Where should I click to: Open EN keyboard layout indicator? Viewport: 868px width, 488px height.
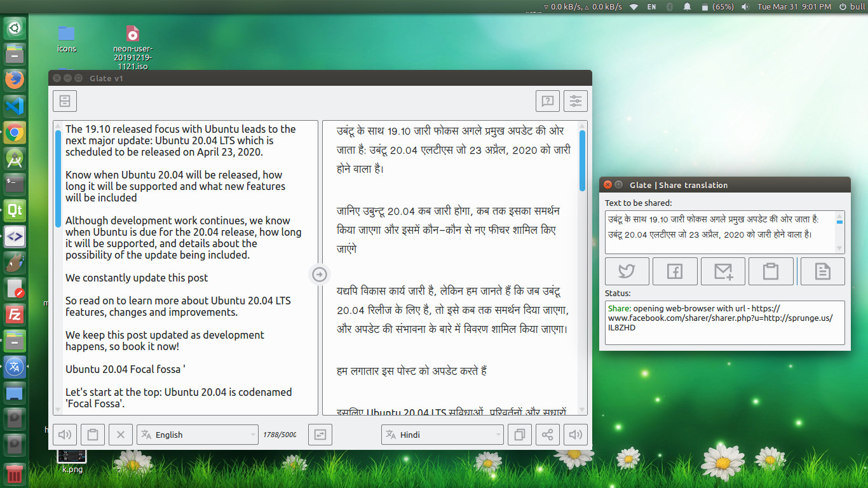[652, 7]
